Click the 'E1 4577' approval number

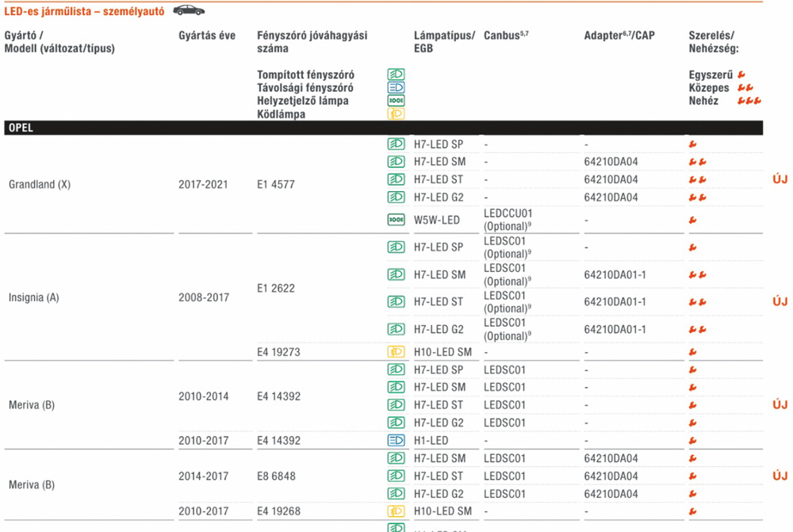[276, 185]
